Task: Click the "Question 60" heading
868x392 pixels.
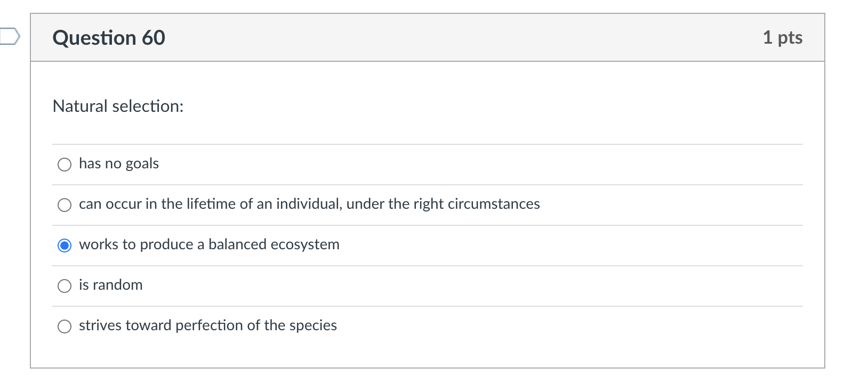Action: pos(109,38)
